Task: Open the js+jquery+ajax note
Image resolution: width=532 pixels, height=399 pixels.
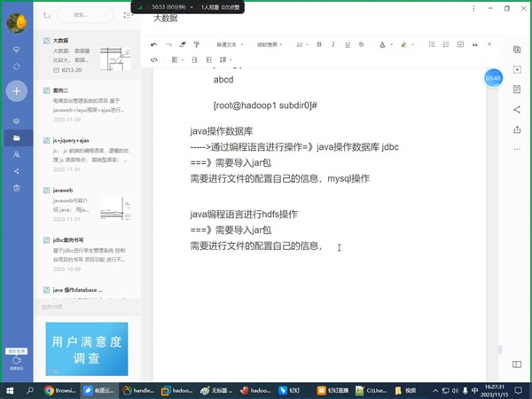Action: click(x=87, y=154)
